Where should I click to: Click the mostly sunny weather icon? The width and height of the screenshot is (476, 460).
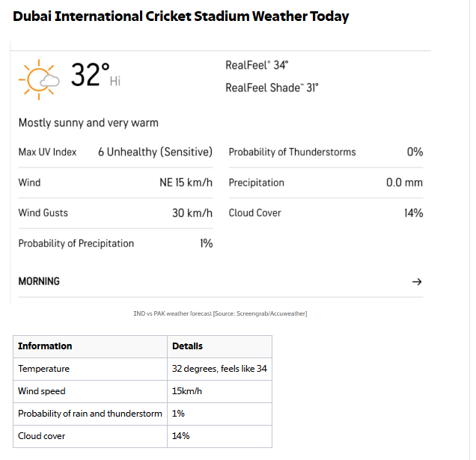point(39,79)
